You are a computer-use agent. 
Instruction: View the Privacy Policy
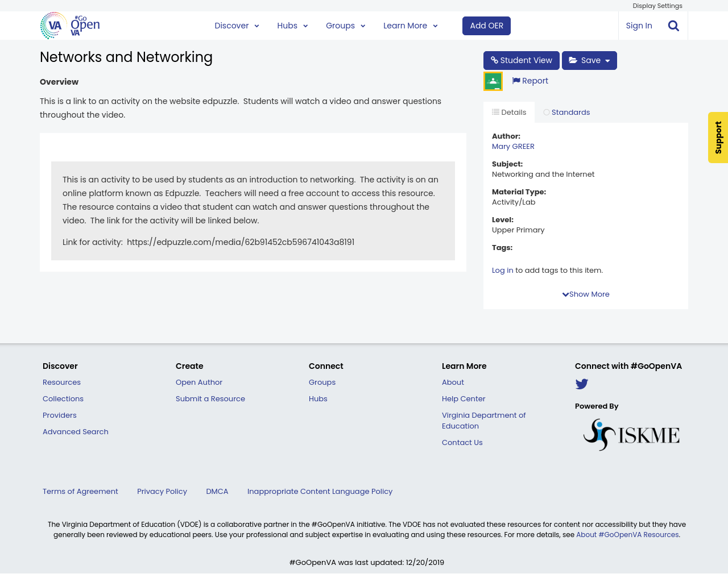[162, 492]
